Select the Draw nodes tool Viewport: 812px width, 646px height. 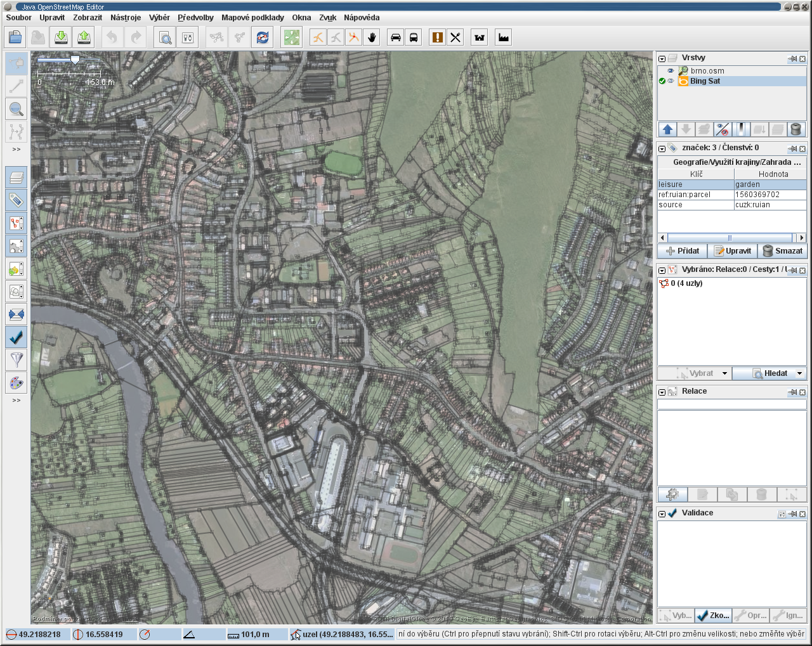[16, 86]
